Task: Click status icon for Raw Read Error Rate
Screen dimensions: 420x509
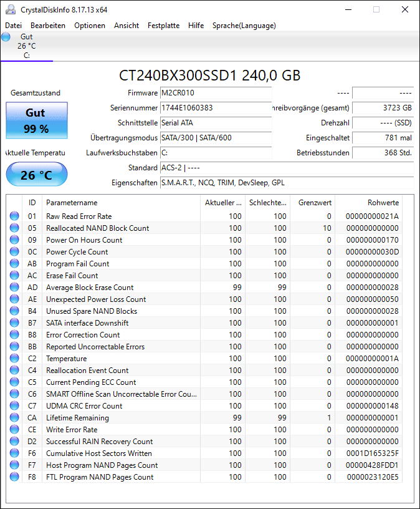Action: pyautogui.click(x=14, y=216)
